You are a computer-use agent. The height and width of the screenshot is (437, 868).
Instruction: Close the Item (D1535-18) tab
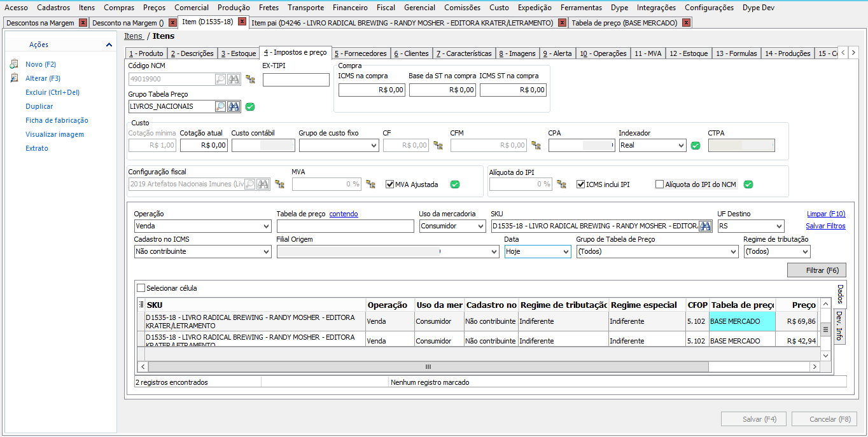click(x=242, y=22)
